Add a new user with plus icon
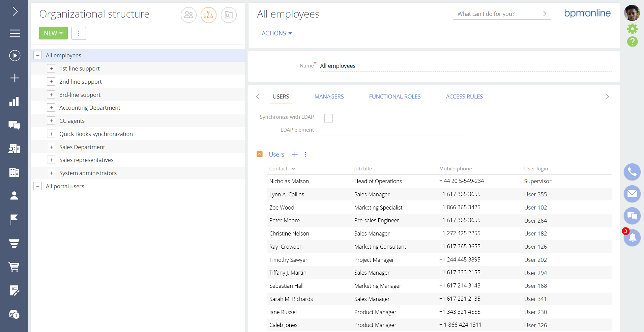This screenshot has height=332, width=644. coord(295,155)
